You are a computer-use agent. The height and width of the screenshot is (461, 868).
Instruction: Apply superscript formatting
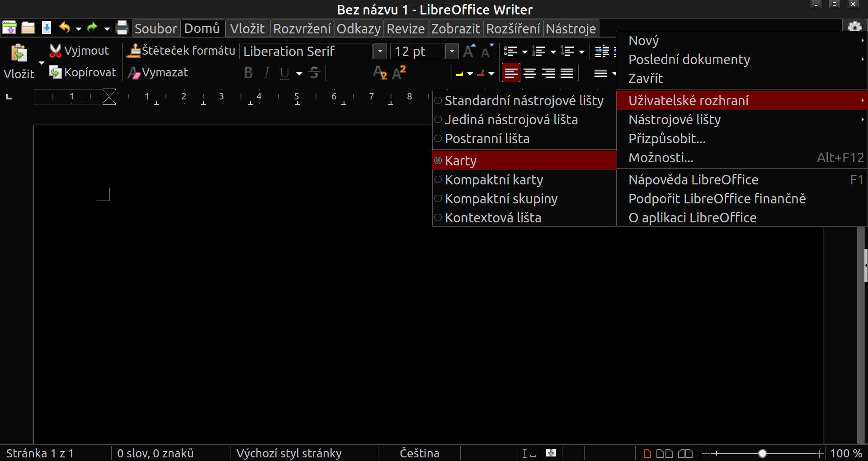tap(399, 73)
